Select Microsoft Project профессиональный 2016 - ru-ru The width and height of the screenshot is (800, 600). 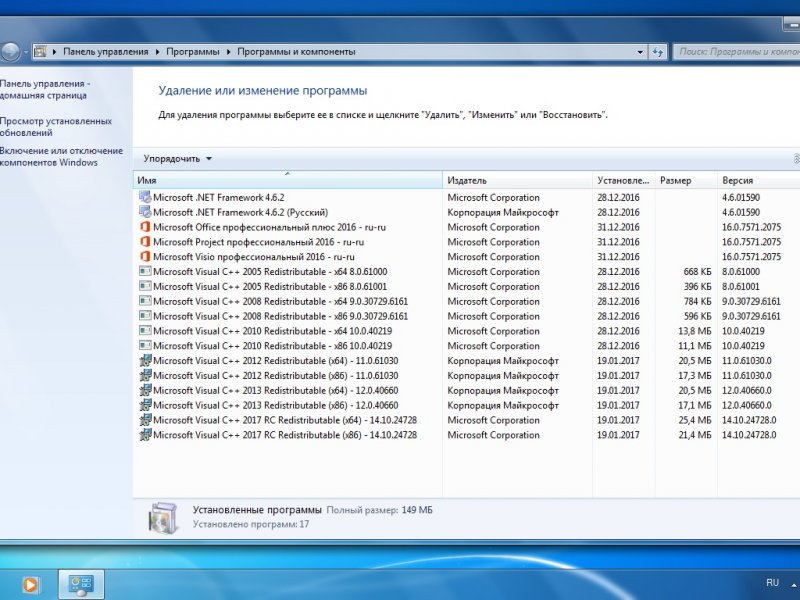[x=466, y=242]
